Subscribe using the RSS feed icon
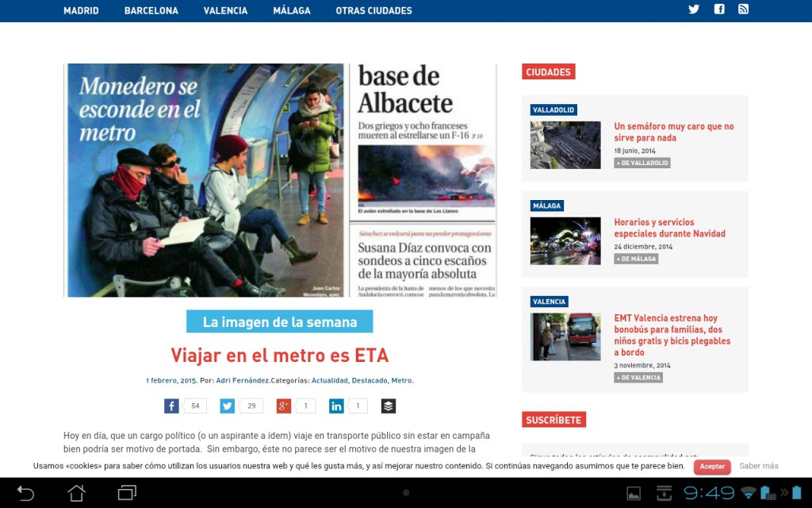 point(744,10)
